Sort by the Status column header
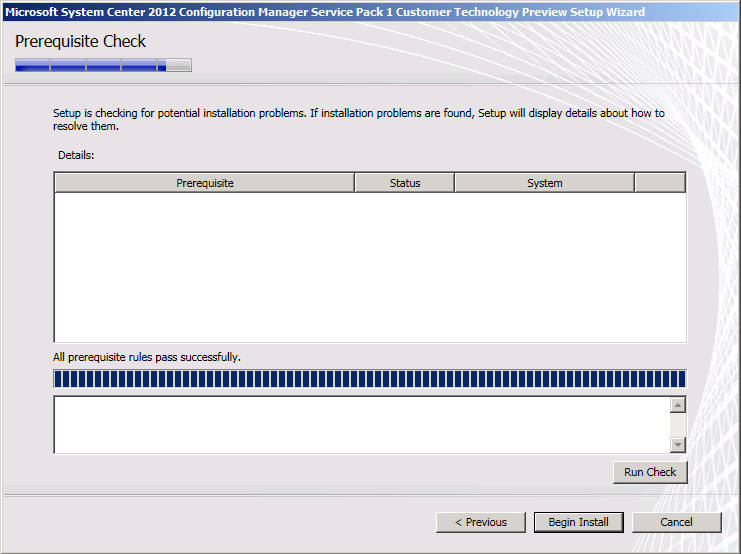The image size is (741, 554). 405,183
